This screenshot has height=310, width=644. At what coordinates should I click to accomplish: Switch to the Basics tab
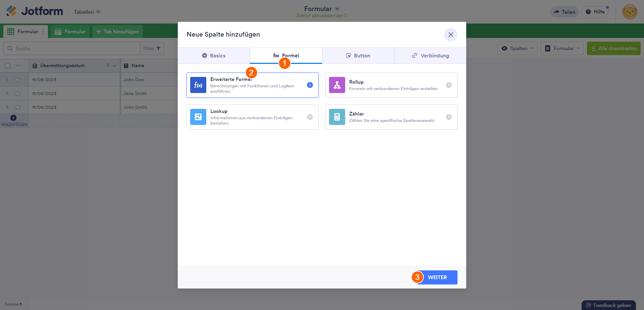coord(214,55)
